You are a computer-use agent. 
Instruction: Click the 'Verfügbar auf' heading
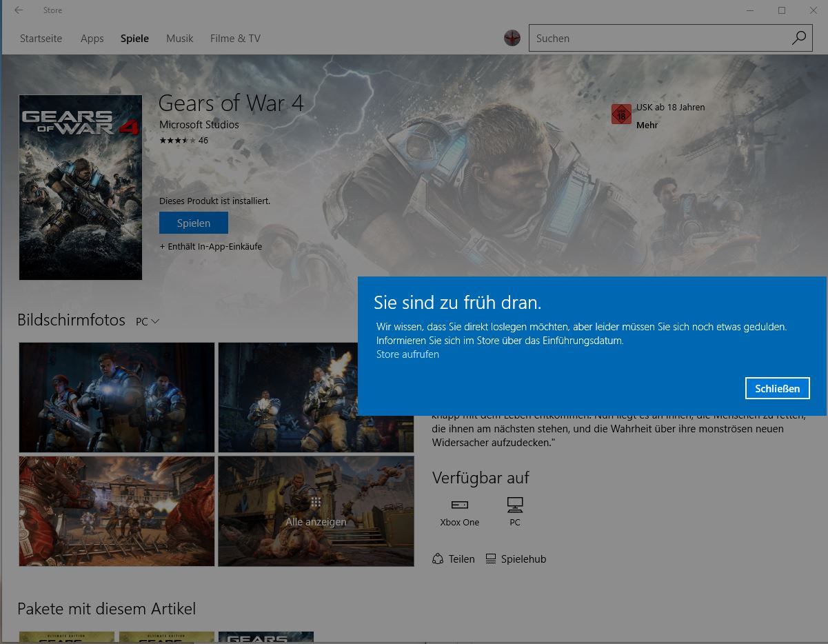coord(481,477)
